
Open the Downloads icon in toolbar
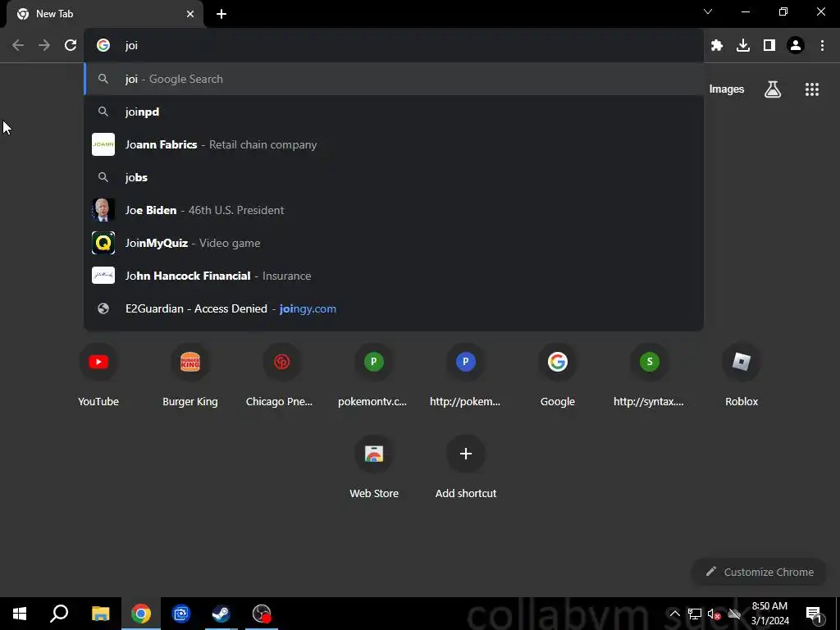coord(743,45)
